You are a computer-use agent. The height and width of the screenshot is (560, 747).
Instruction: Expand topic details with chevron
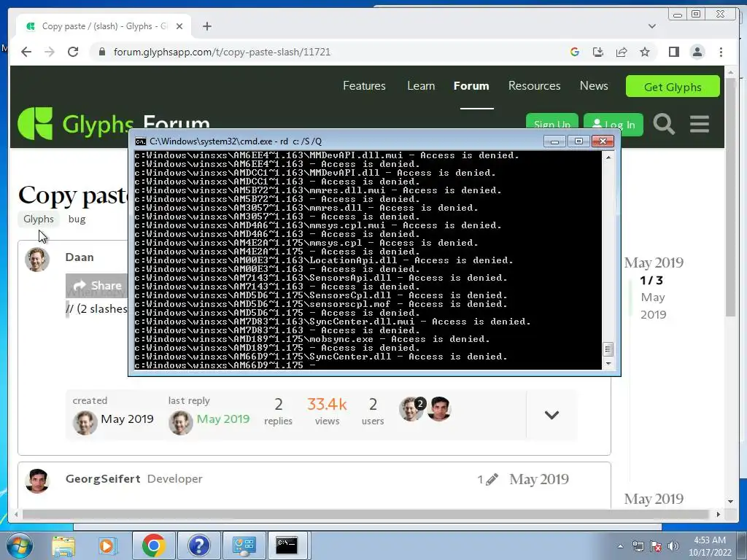click(551, 415)
